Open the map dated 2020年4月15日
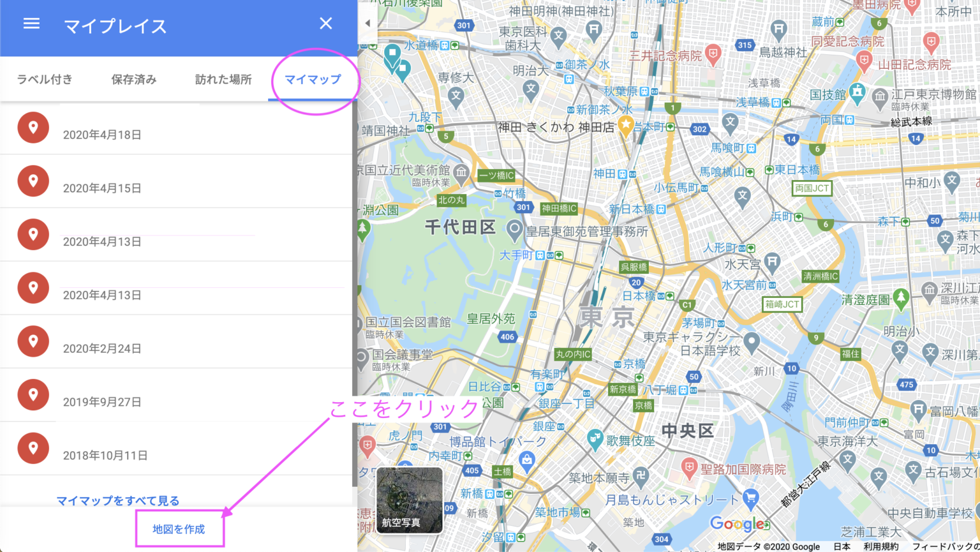 click(x=176, y=181)
